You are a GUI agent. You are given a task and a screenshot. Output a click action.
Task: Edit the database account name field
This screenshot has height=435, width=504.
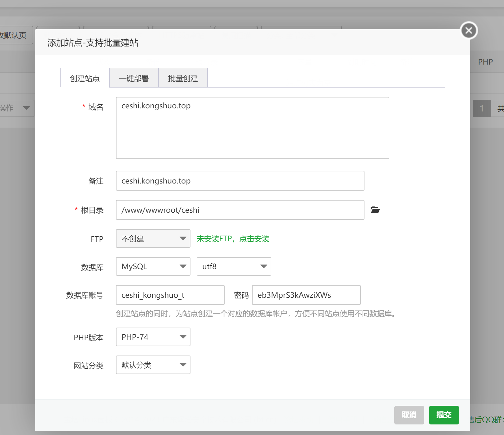(170, 295)
